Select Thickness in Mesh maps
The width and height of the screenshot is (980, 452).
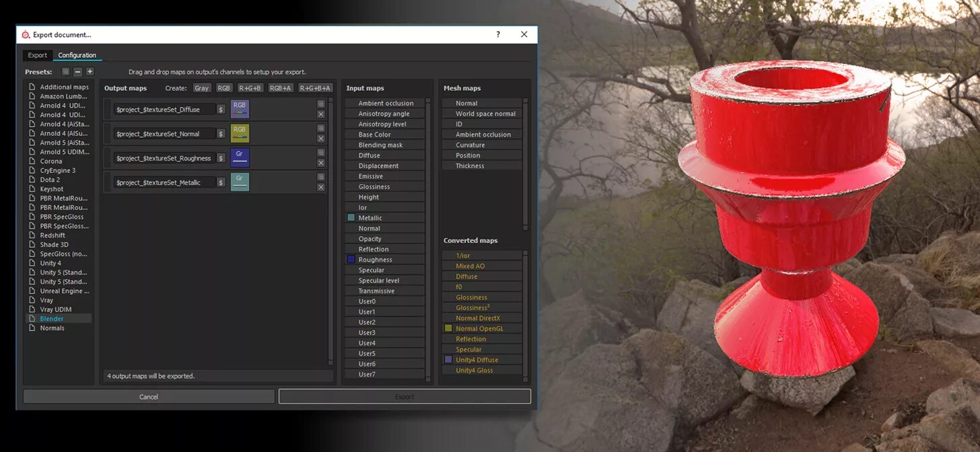pos(482,165)
